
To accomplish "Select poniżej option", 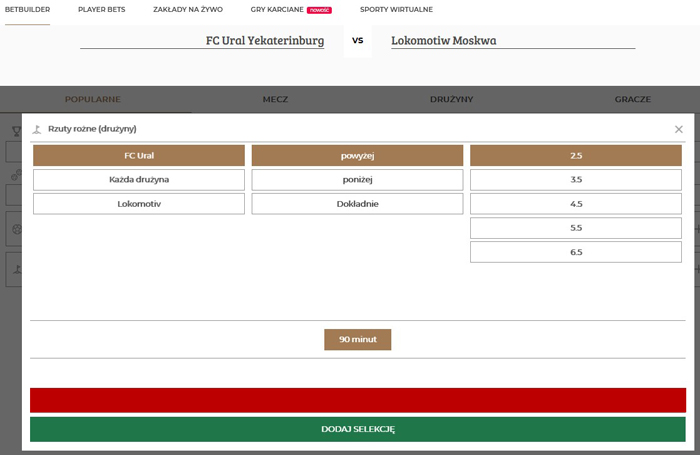I will point(357,179).
